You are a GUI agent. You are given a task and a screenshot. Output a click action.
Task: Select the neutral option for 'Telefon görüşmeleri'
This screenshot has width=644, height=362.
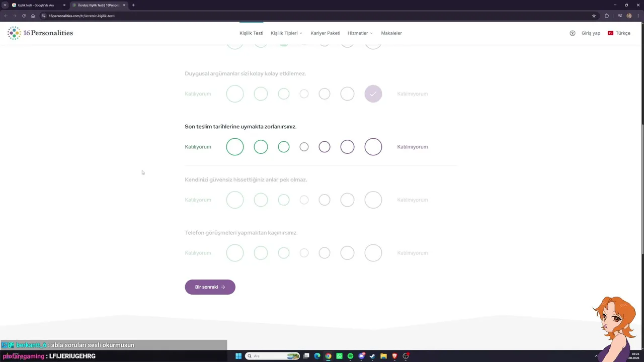304,253
